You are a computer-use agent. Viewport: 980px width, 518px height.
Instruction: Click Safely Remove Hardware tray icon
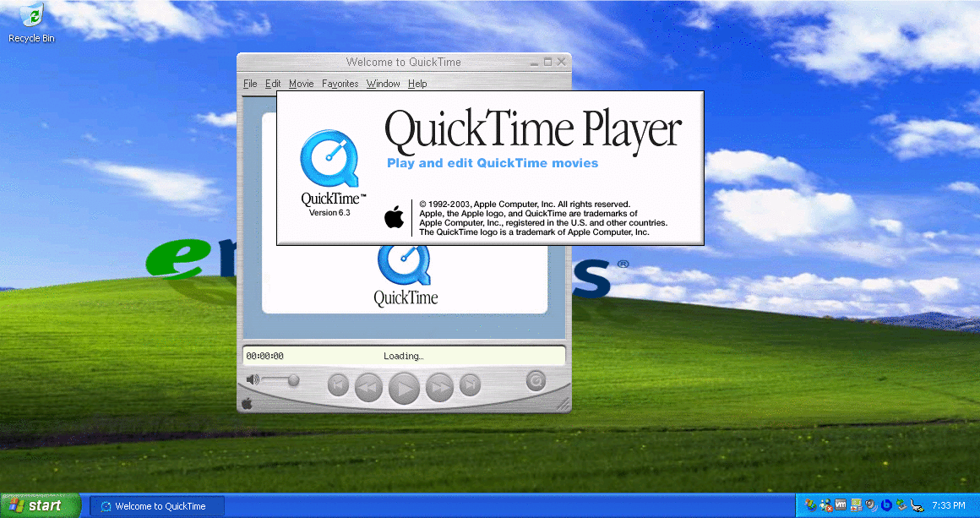901,505
